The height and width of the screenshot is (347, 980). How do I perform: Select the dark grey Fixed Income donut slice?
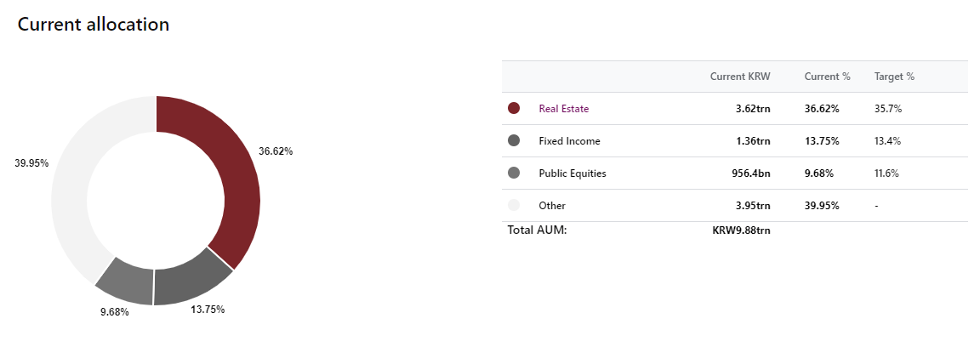191,282
